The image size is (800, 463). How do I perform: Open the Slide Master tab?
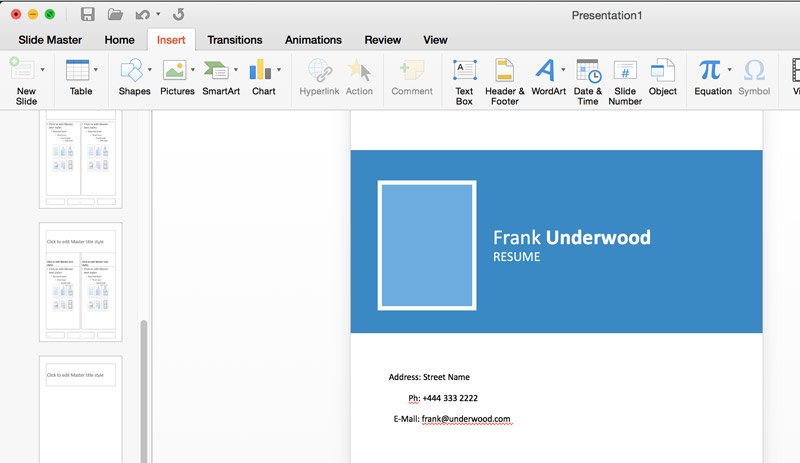point(51,40)
